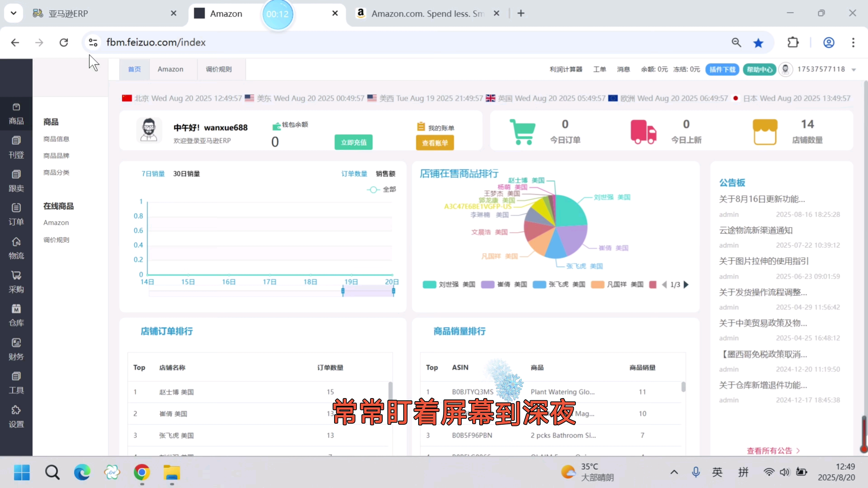The width and height of the screenshot is (868, 488).
Task: Open the 工具 sidebar section
Action: (16, 383)
